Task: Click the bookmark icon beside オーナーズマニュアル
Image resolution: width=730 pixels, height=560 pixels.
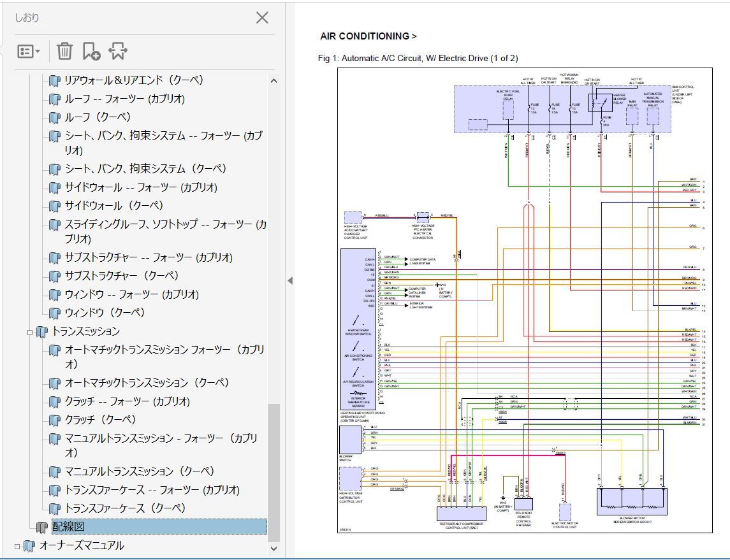Action: point(29,546)
